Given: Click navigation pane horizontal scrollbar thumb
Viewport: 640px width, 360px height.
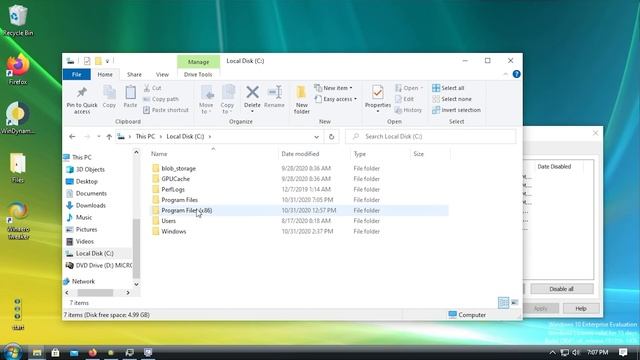Looking at the screenshot, I should (x=95, y=293).
